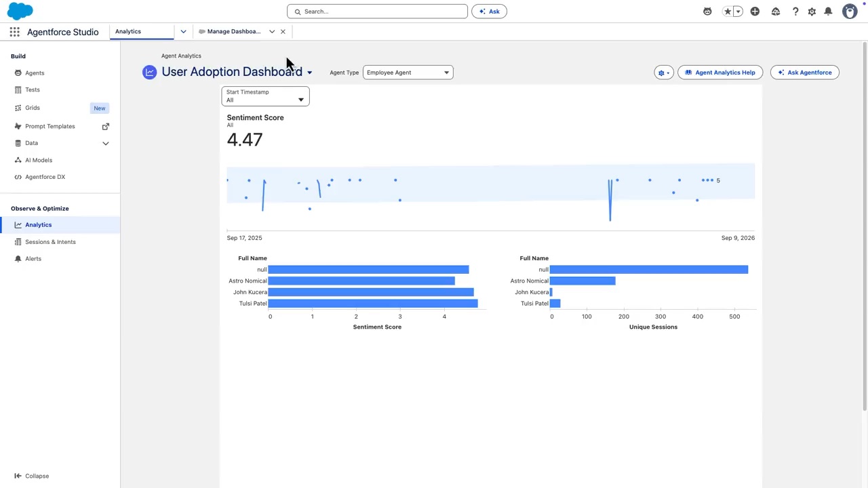
Task: Open the Analytics tab dropdown chevron
Action: tap(183, 31)
